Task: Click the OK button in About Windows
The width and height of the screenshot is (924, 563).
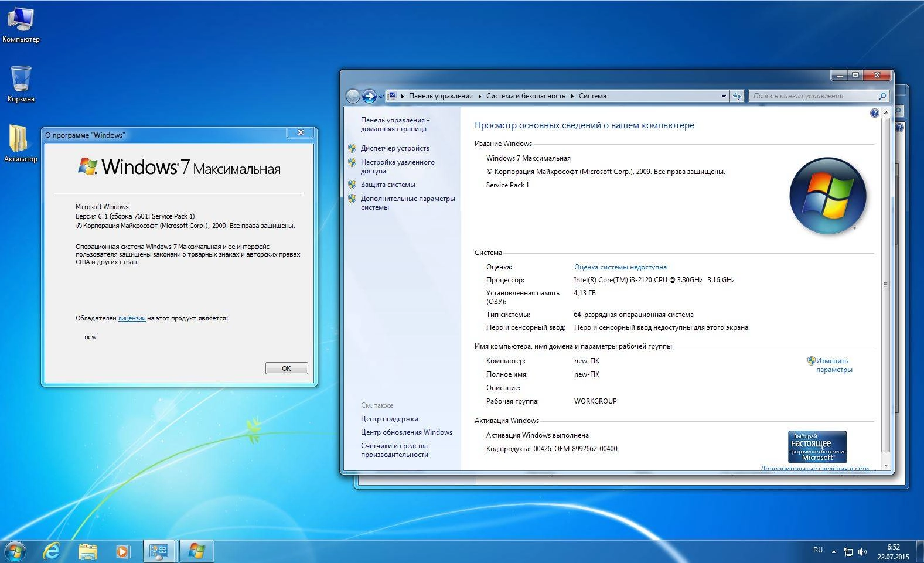Action: (287, 368)
